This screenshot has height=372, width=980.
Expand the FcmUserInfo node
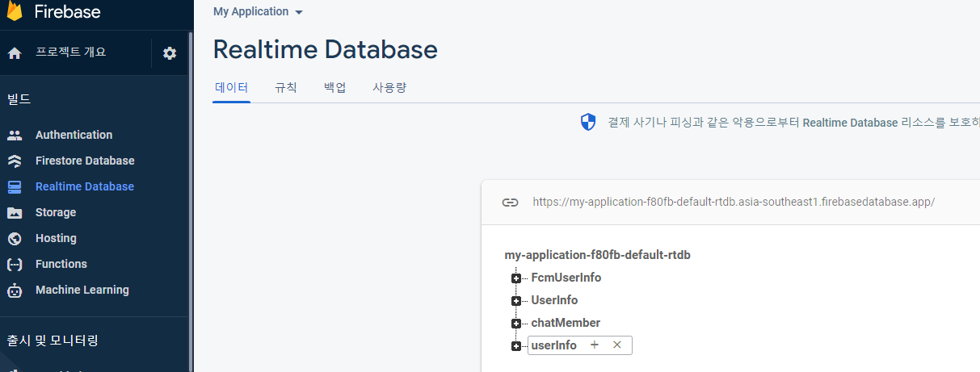pos(516,278)
